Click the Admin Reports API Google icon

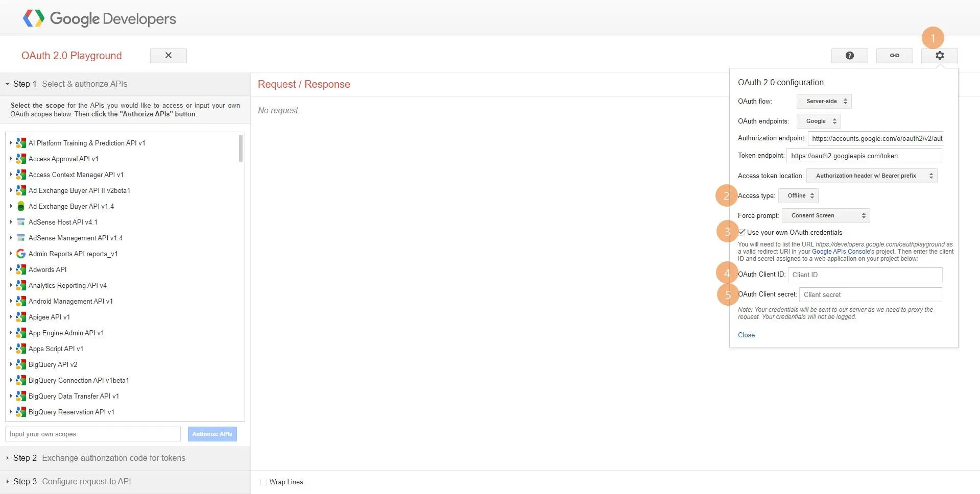(x=21, y=254)
